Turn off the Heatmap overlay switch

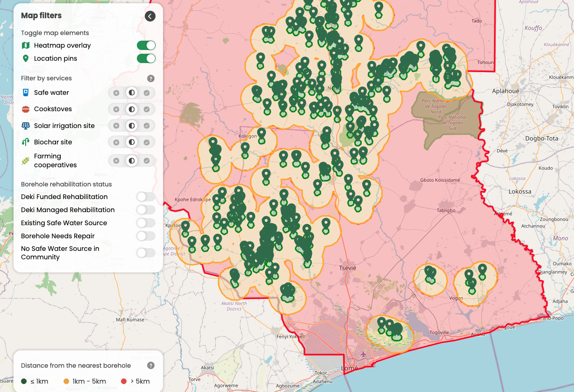[x=146, y=45]
